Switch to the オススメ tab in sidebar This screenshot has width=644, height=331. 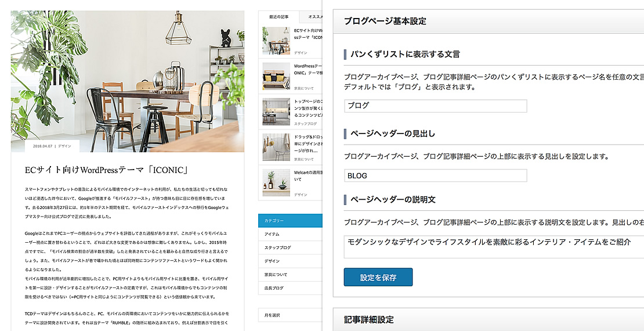311,17
